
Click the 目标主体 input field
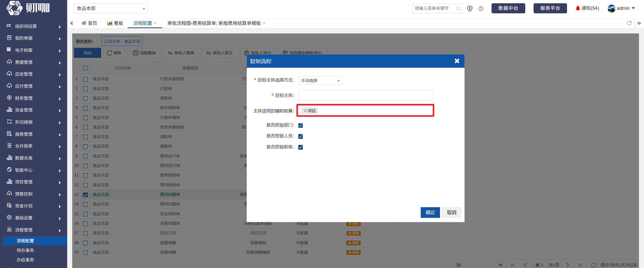click(365, 95)
